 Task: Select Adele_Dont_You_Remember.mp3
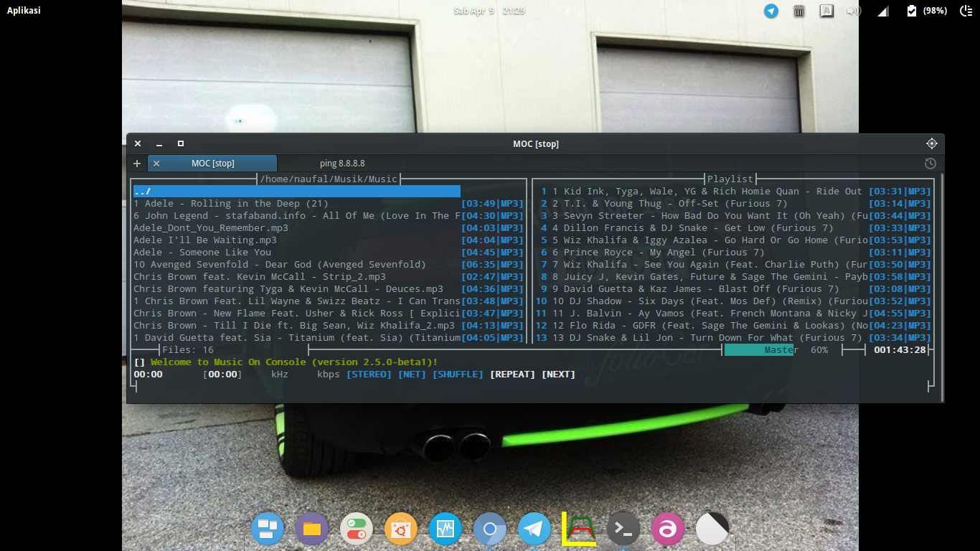[329, 228]
